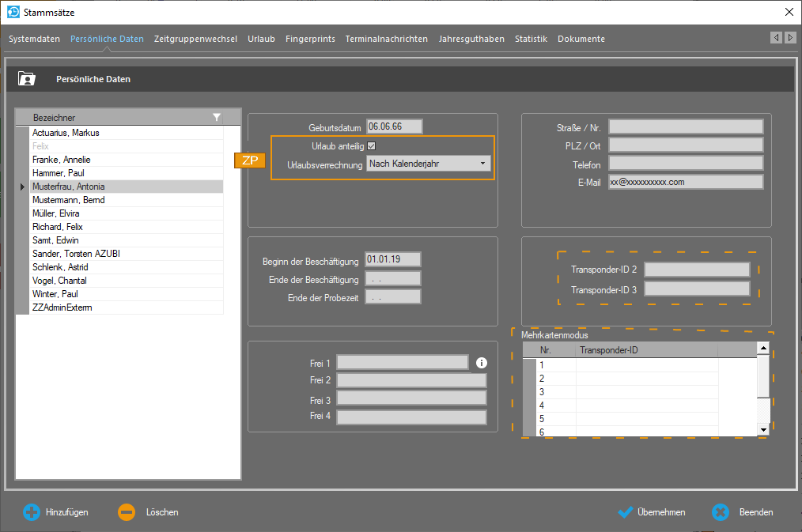Click the X icon for Beenden
Image resolution: width=802 pixels, height=532 pixels.
(x=720, y=512)
